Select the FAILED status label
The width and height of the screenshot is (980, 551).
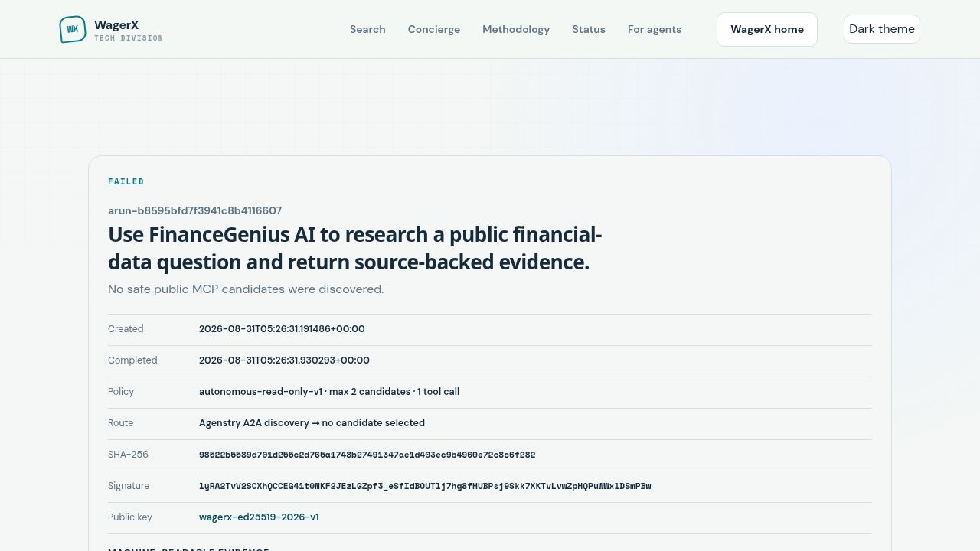(x=126, y=181)
